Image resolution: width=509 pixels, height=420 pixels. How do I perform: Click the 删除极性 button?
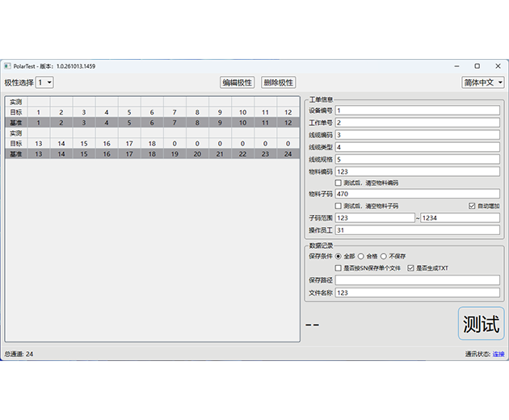click(x=278, y=82)
